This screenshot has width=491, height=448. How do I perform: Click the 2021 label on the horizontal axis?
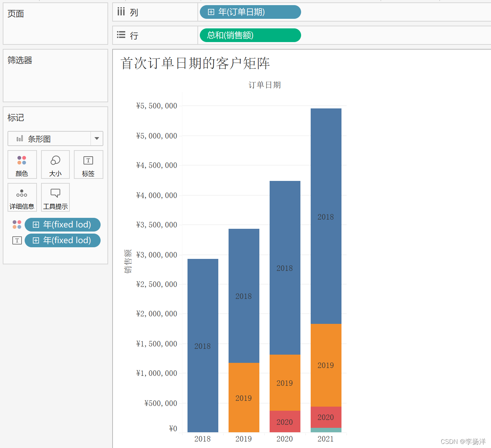pyautogui.click(x=326, y=439)
